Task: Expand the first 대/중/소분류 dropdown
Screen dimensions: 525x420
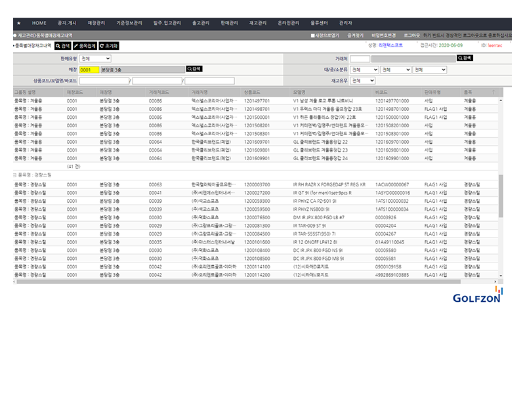Action: (x=364, y=70)
